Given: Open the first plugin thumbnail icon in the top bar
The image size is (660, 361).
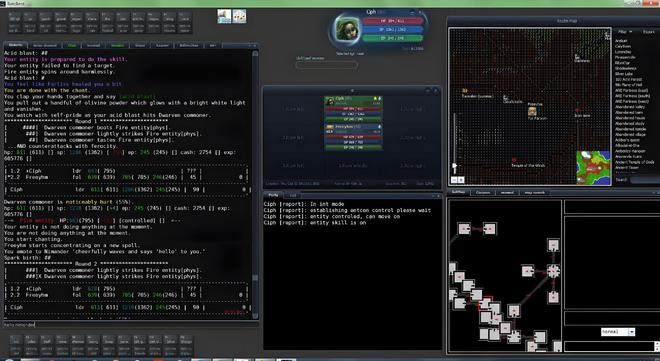Looking at the screenshot, I should [x=224, y=16].
